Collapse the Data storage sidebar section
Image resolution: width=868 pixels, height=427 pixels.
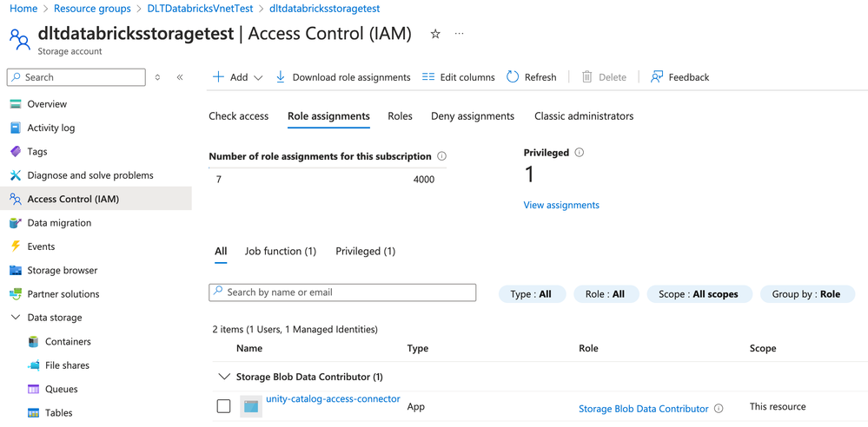[16, 318]
